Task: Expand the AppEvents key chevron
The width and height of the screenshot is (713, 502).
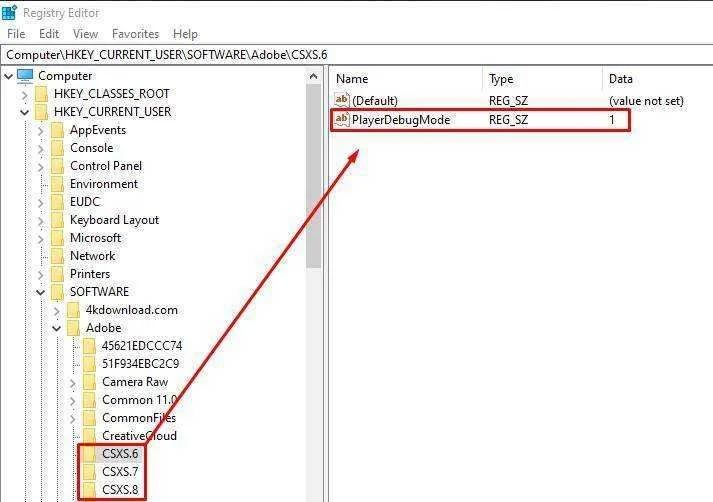Action: click(40, 131)
